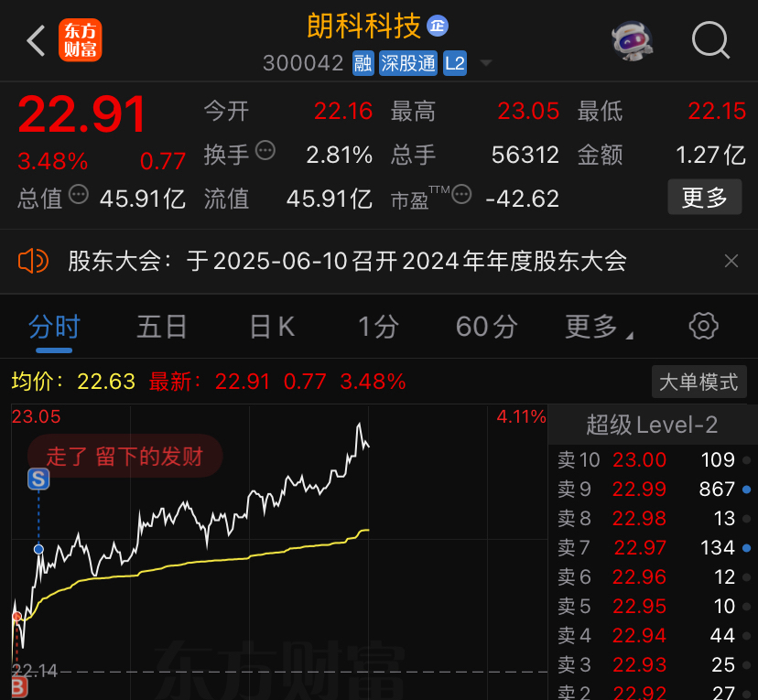Select the 卖9 order row 22.99

click(654, 490)
